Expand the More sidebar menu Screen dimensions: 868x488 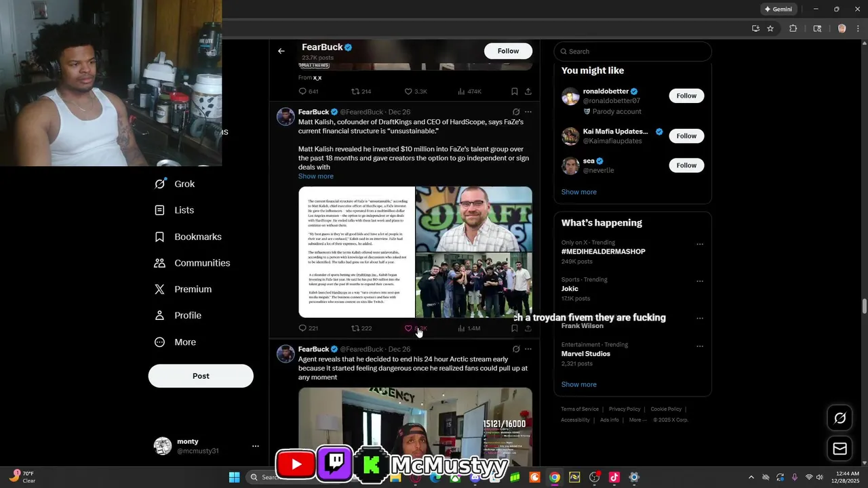[175, 342]
